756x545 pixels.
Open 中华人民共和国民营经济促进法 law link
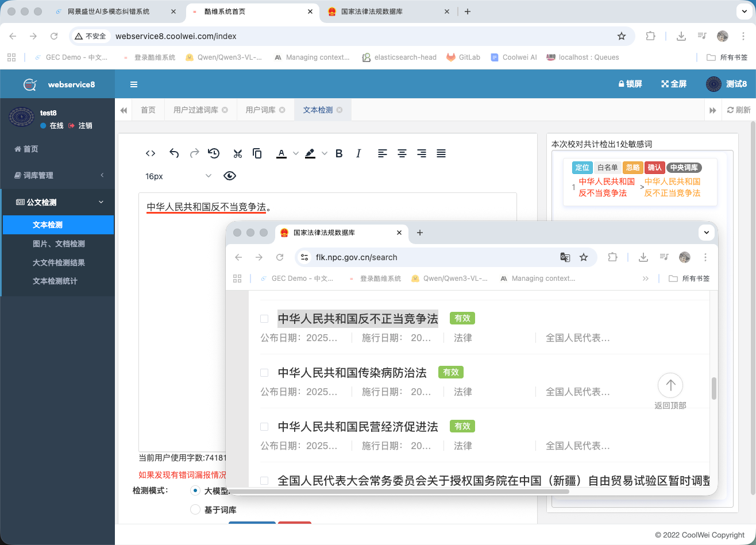(x=358, y=427)
